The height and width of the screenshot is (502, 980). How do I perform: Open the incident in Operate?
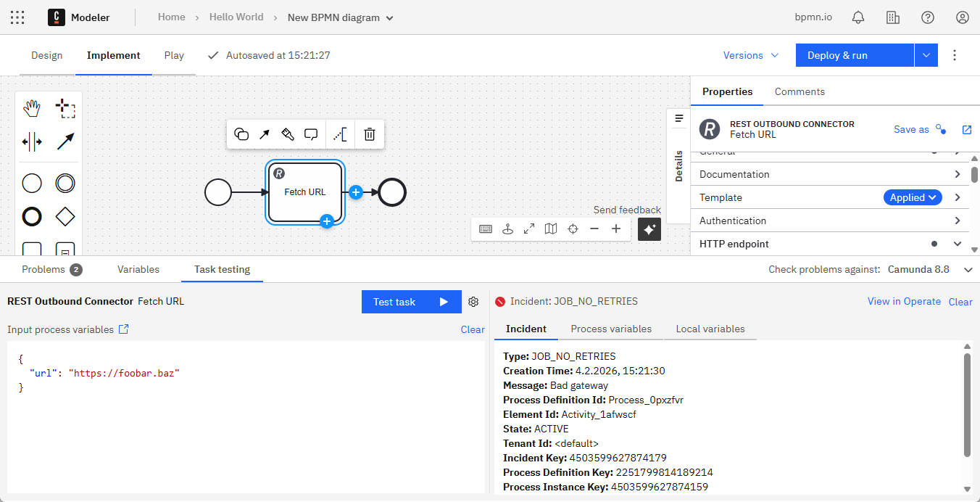tap(904, 301)
